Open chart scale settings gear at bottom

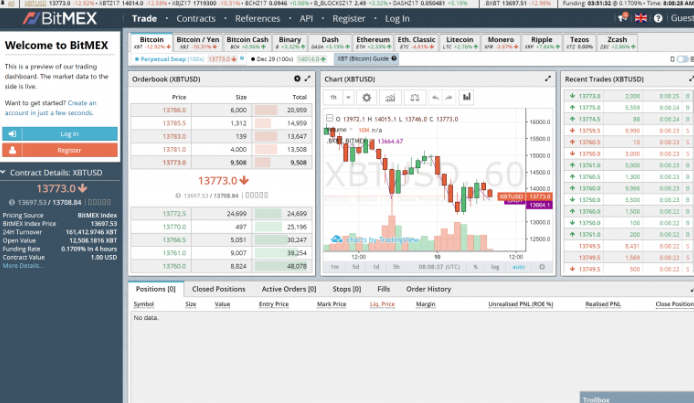point(542,267)
